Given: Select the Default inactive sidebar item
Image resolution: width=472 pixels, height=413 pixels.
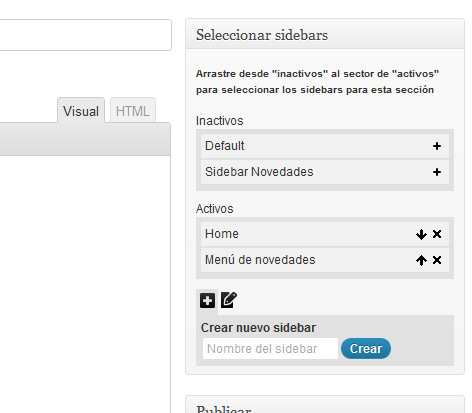Looking at the screenshot, I should pos(325,146).
